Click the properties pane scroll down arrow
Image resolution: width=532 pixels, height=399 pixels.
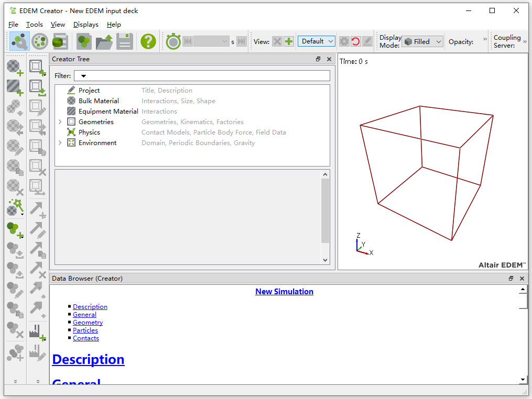tap(325, 260)
